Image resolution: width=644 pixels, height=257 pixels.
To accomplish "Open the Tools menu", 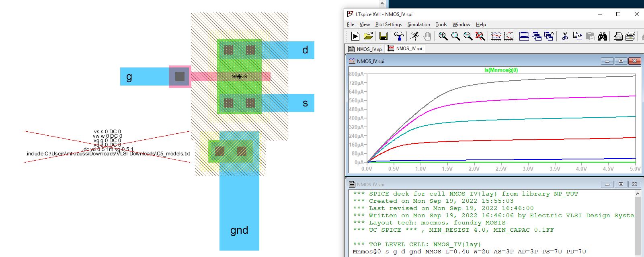I will 441,24.
